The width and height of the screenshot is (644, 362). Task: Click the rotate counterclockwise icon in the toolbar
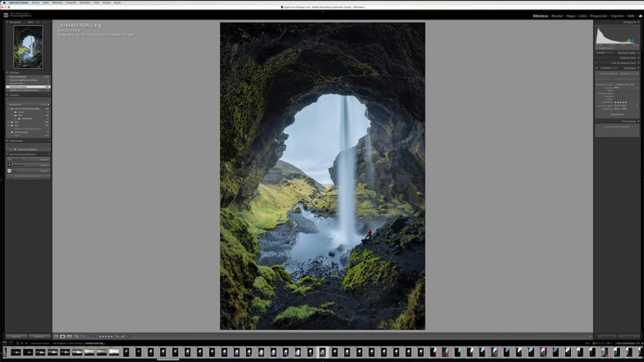[x=117, y=336]
